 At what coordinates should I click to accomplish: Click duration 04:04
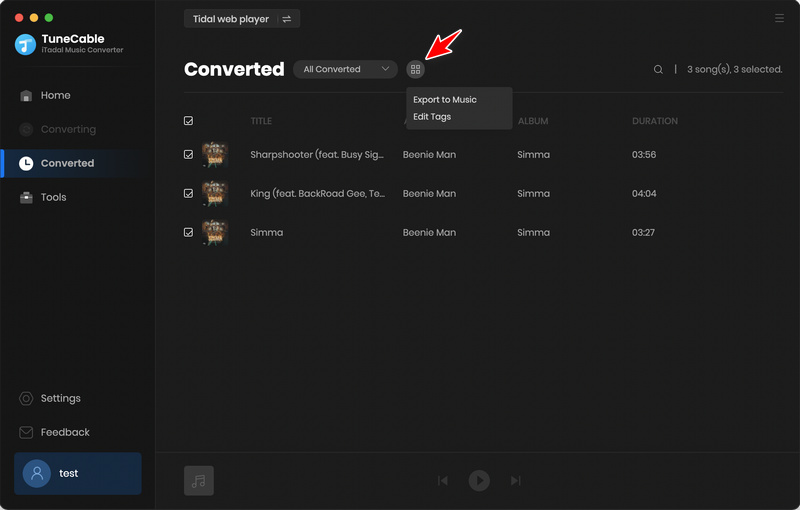pos(644,193)
